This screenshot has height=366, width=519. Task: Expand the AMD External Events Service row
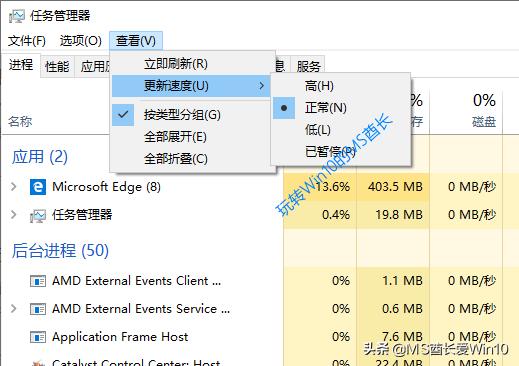13,309
